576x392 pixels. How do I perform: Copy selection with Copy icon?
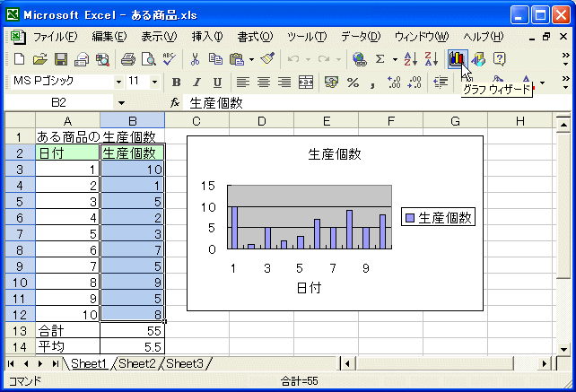click(215, 59)
